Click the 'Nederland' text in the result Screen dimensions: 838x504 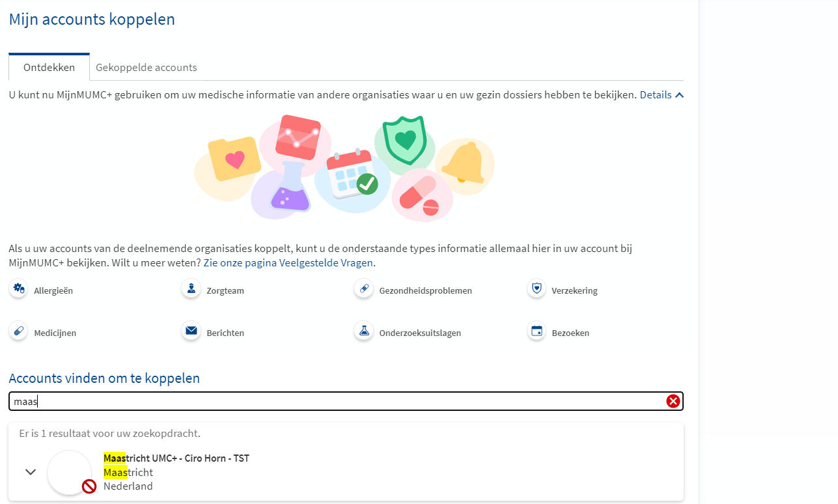click(x=128, y=486)
